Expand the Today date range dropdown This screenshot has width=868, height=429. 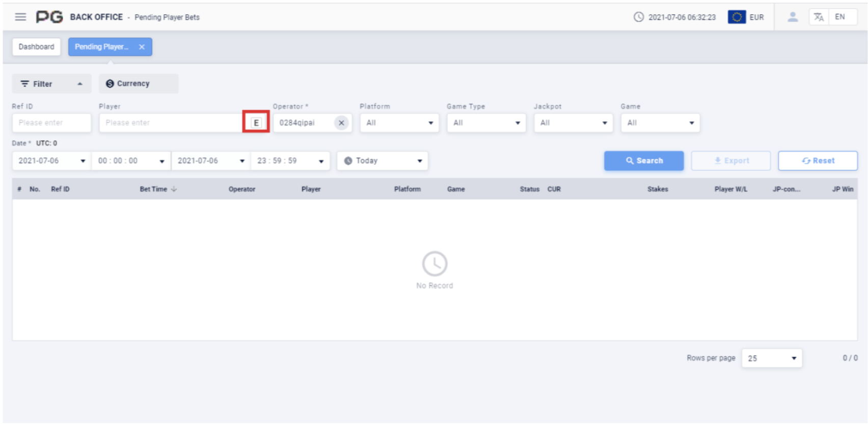(382, 161)
